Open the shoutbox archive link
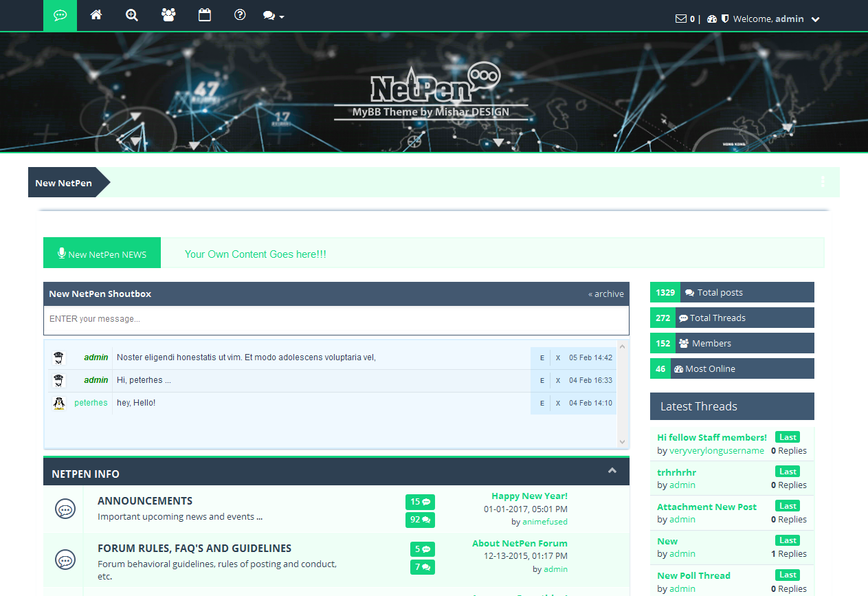 pos(606,294)
